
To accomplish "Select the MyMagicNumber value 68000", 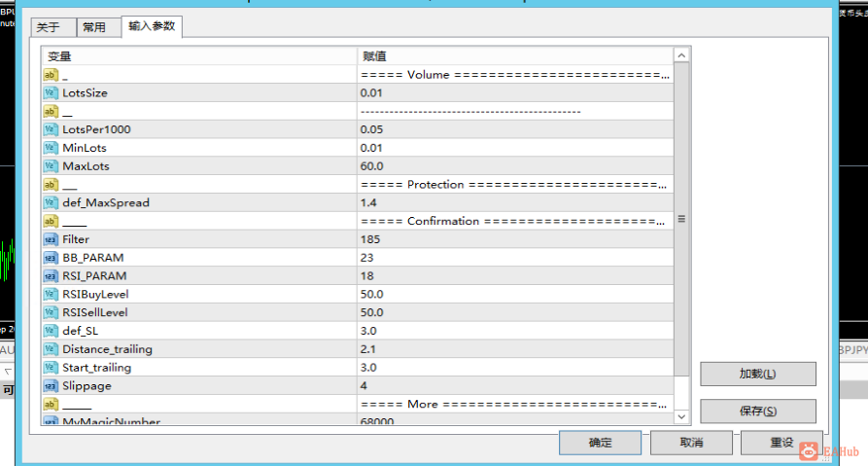I will click(x=377, y=420).
